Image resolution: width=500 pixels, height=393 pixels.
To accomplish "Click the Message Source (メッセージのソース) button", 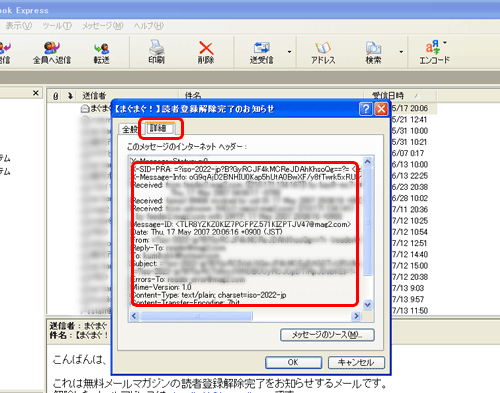I will 327,335.
